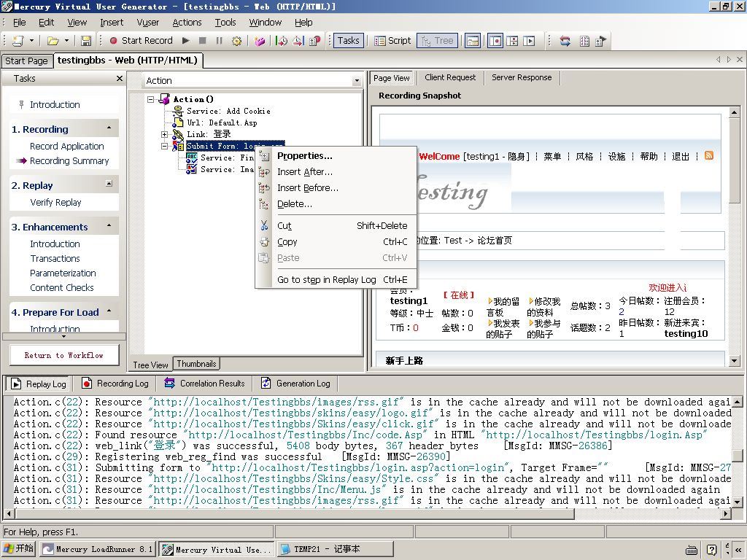This screenshot has height=560, width=747.
Task: Open Verify Replay task link
Action: point(55,203)
